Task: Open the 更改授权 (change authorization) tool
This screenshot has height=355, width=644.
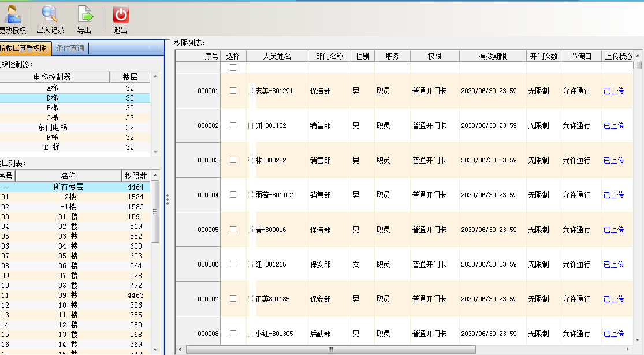Action: 12,19
